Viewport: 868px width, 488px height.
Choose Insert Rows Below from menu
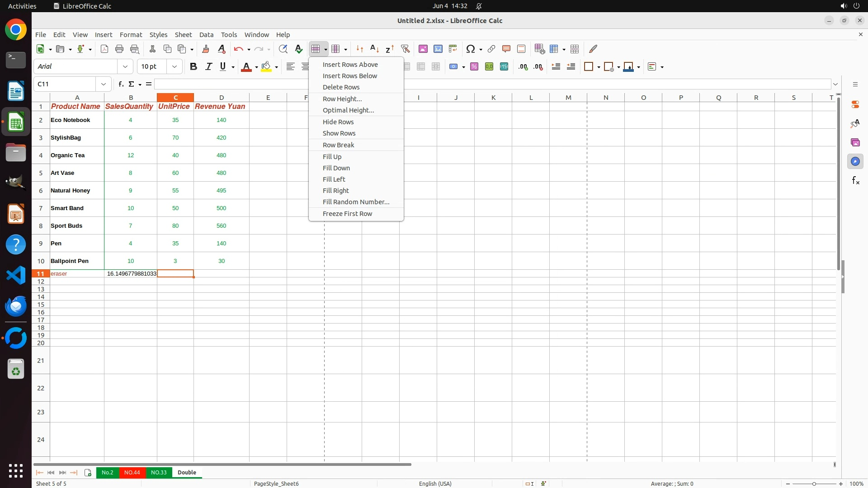click(349, 76)
